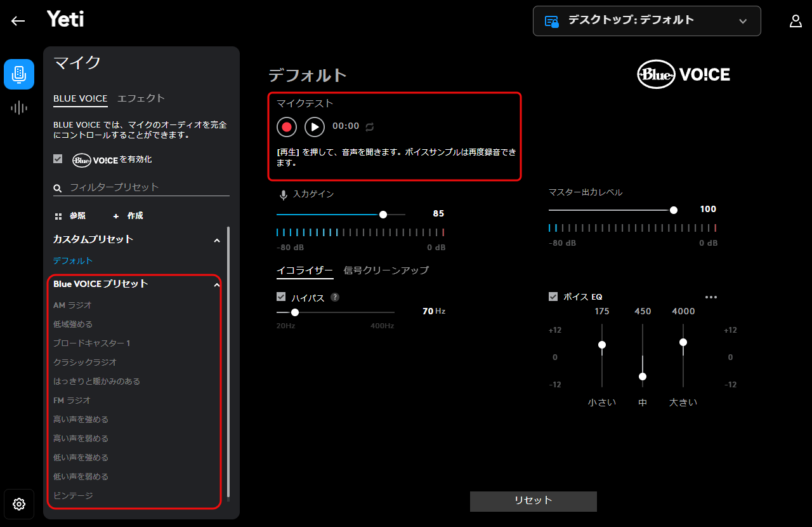Click the back arrow icon
The height and width of the screenshot is (527, 812).
(18, 21)
